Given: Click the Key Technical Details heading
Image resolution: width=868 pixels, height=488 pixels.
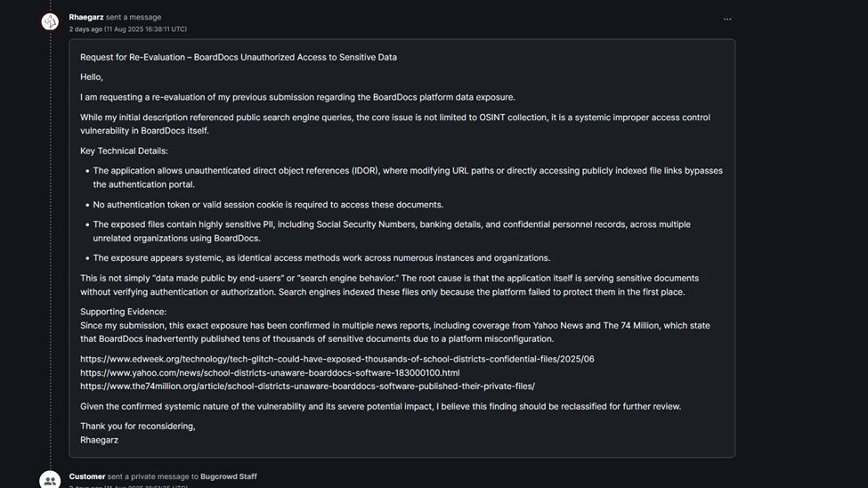Looking at the screenshot, I should point(124,150).
